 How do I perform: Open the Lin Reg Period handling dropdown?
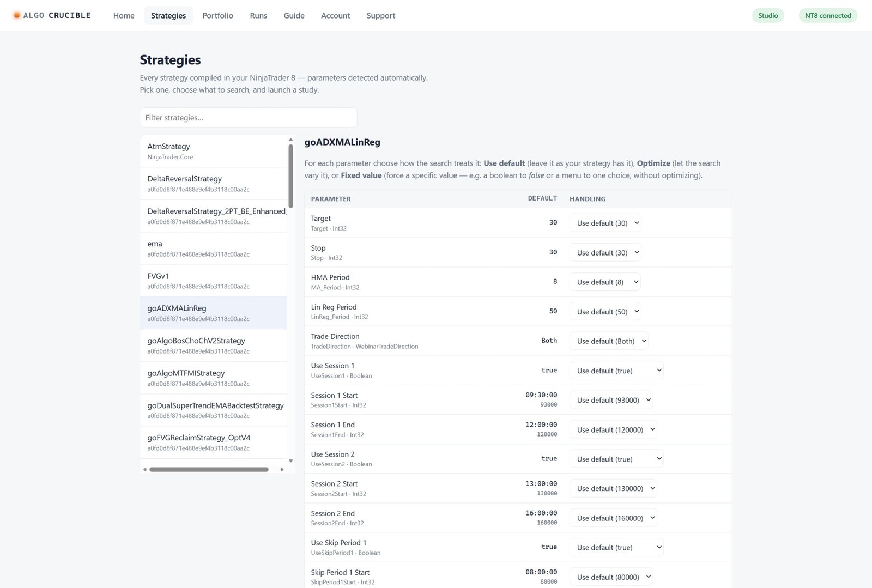click(x=605, y=311)
